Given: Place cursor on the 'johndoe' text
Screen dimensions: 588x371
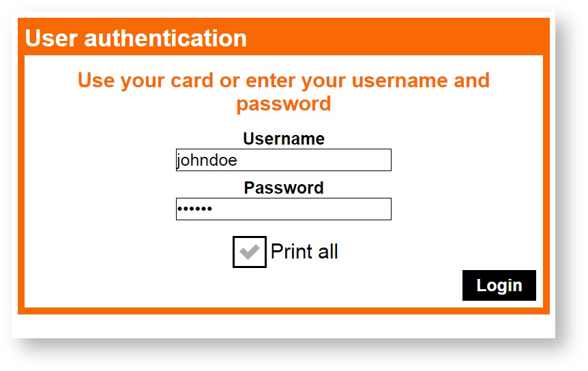Looking at the screenshot, I should tap(207, 160).
